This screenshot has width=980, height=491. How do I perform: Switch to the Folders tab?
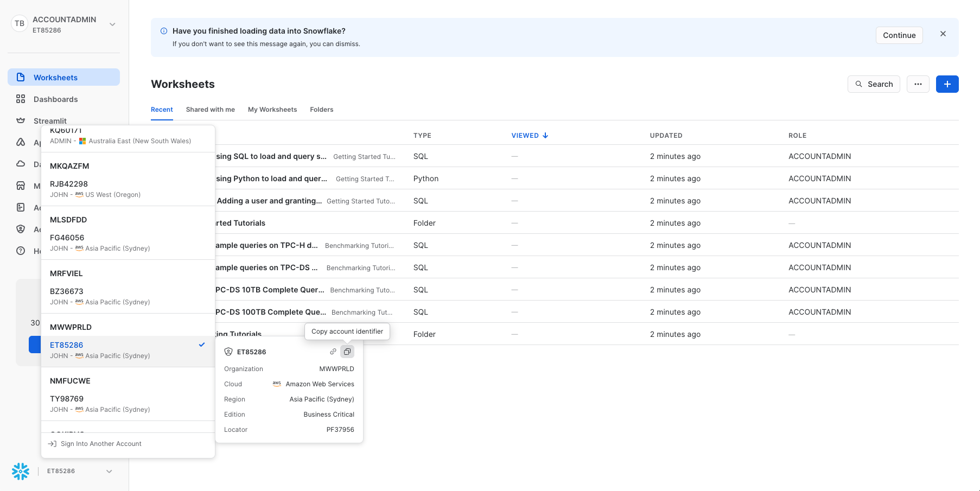(321, 110)
